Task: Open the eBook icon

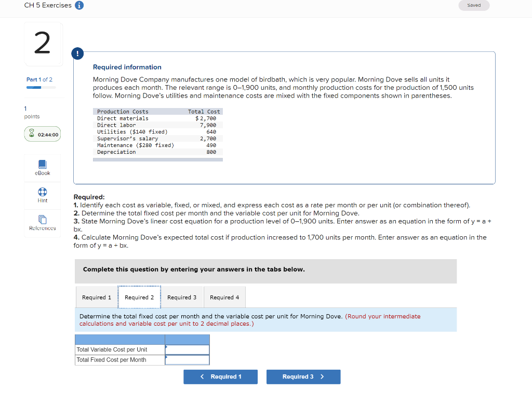Action: coord(43,164)
